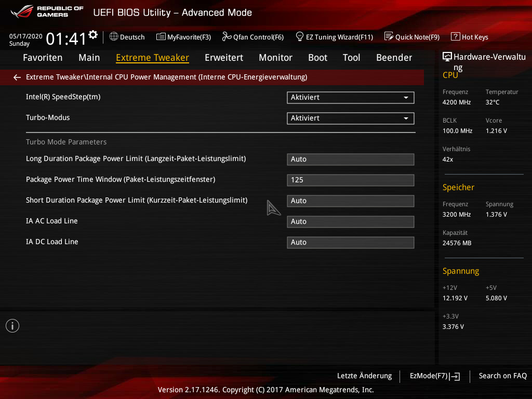
Task: Click the EZ Tuning Wizard lightbulb icon
Action: click(x=300, y=36)
